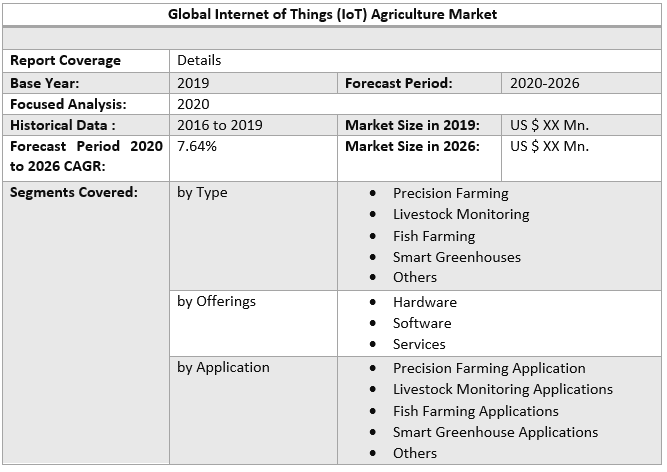Click the Market Size in 2026 label
667x472 pixels.
pyautogui.click(x=412, y=146)
